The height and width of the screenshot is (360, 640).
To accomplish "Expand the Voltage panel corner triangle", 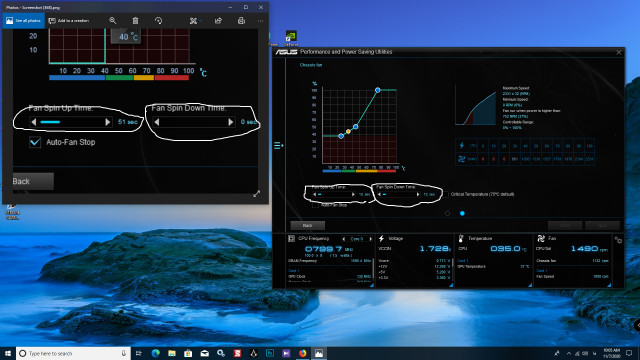I will (x=451, y=285).
